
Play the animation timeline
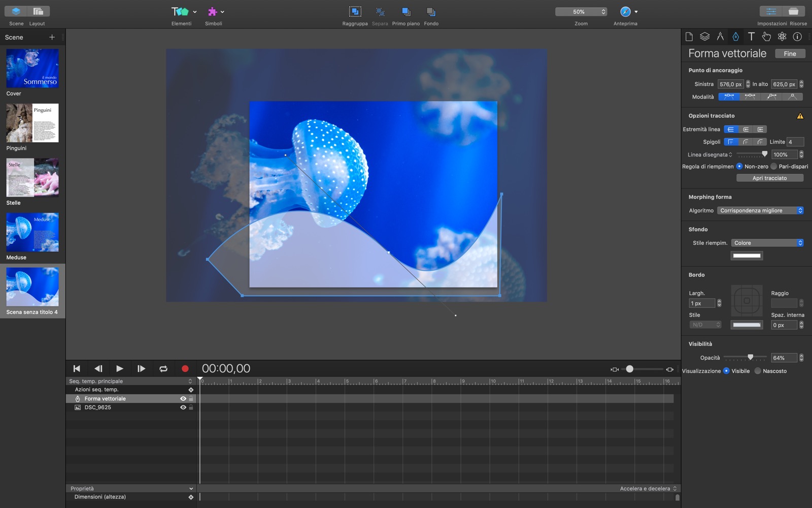click(119, 369)
